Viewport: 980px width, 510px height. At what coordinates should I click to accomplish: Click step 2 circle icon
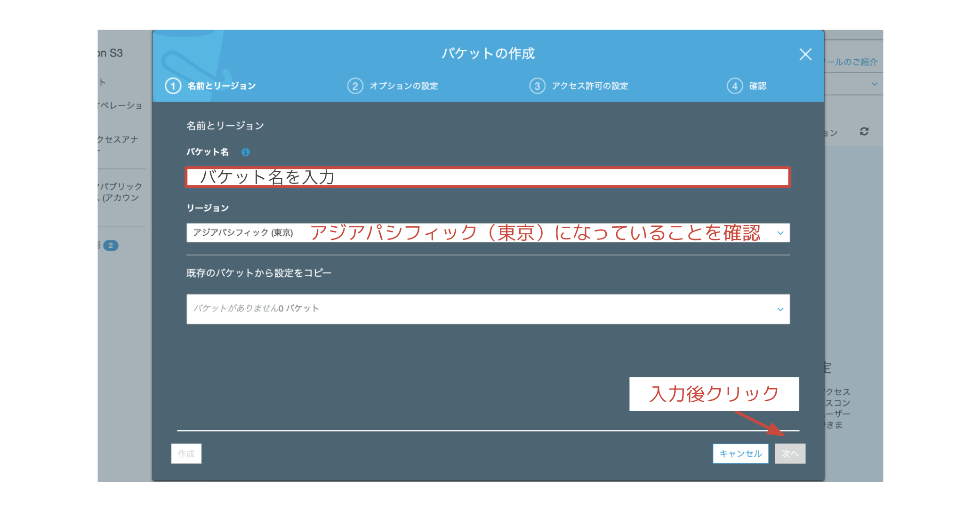tap(355, 86)
